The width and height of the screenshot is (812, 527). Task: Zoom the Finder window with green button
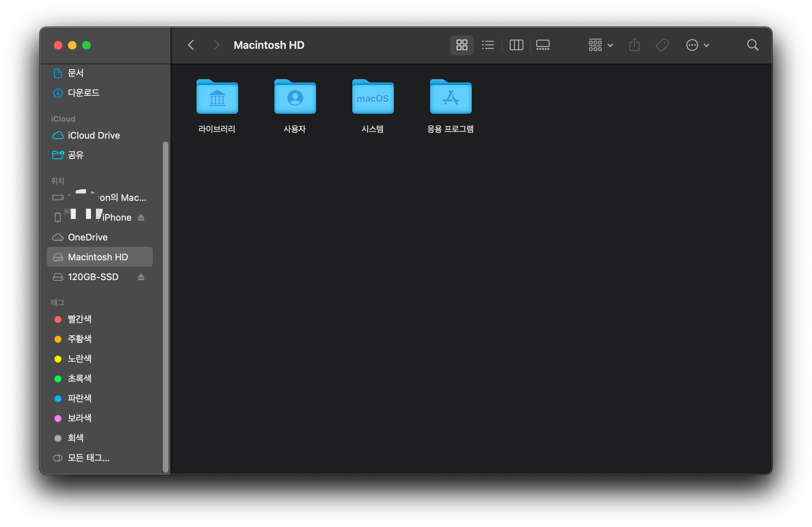[86, 45]
